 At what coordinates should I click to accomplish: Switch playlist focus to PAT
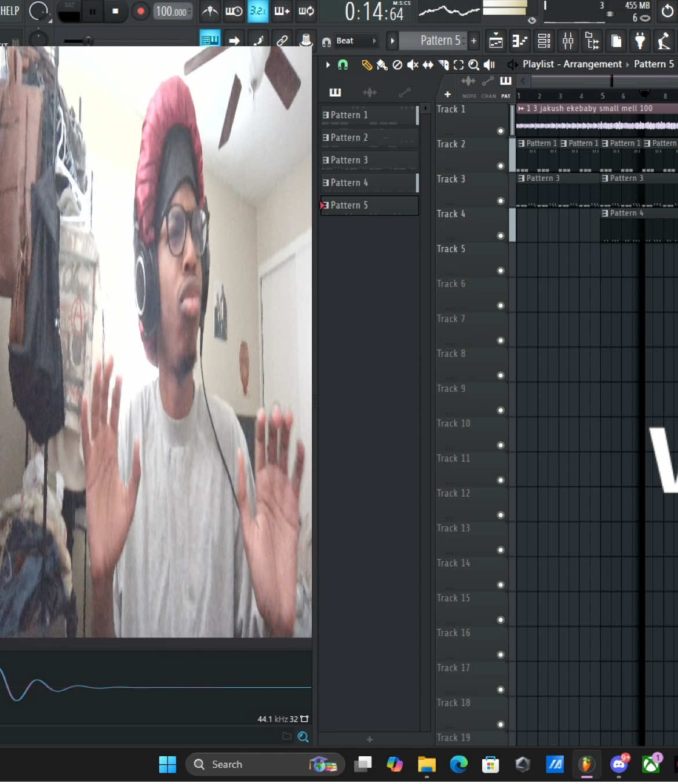[506, 86]
